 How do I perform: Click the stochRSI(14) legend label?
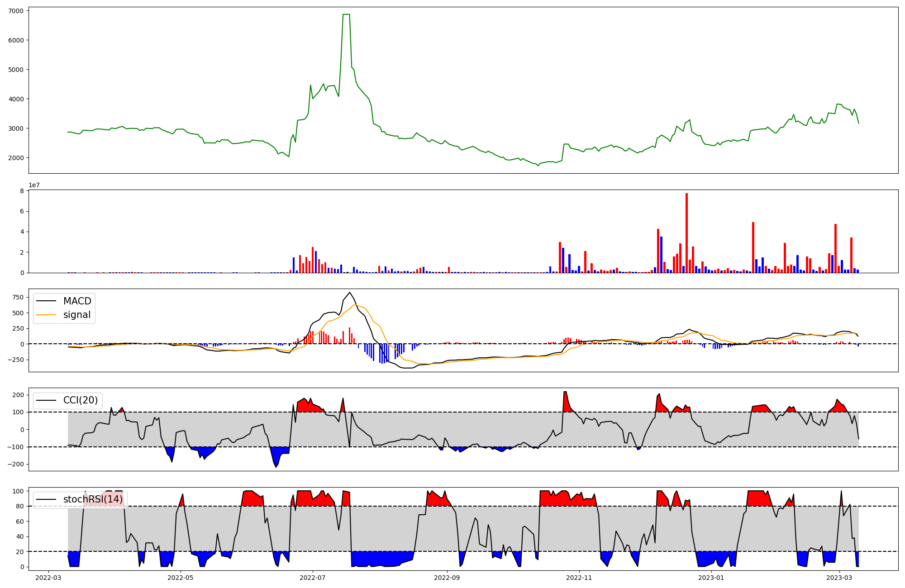(x=93, y=499)
